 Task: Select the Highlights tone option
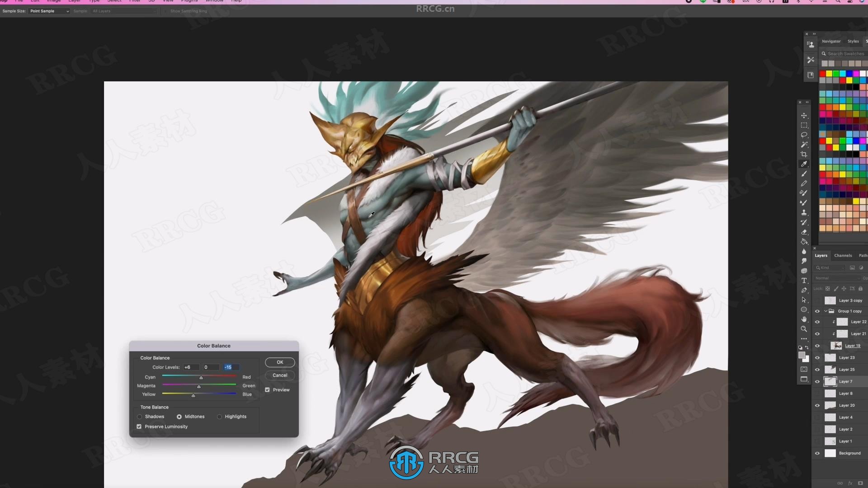coord(219,417)
